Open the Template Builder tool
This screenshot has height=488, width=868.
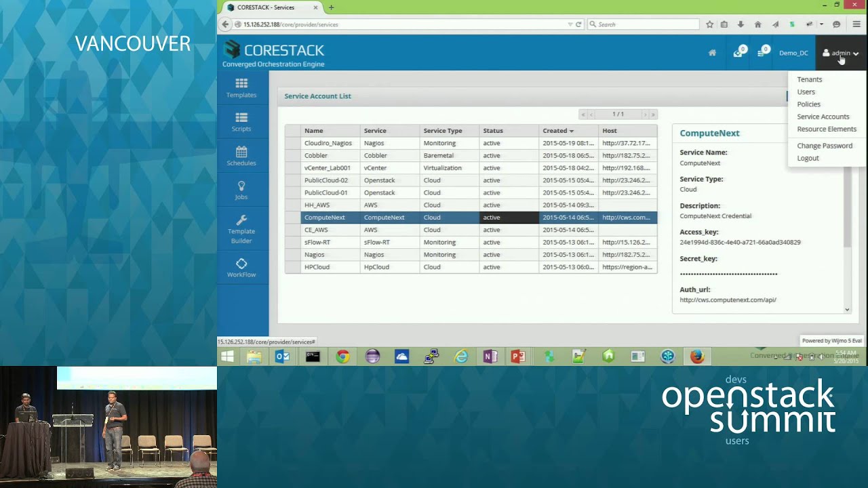point(241,230)
